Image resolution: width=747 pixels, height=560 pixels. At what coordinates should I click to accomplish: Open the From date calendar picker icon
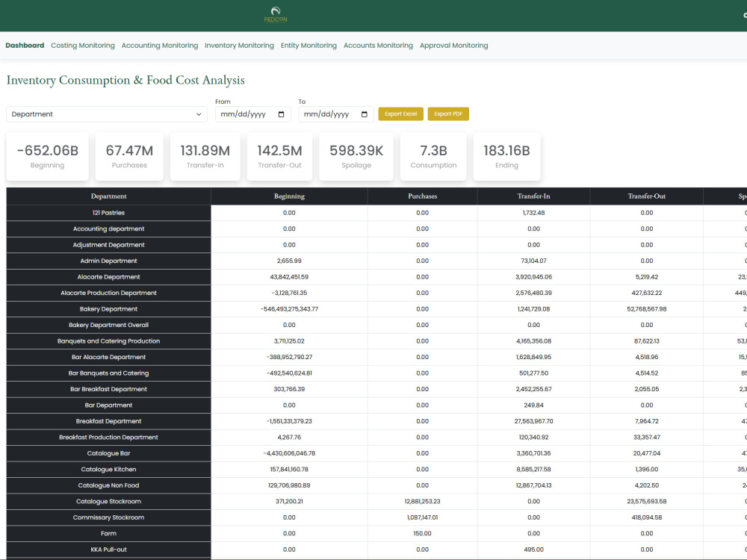pos(281,114)
